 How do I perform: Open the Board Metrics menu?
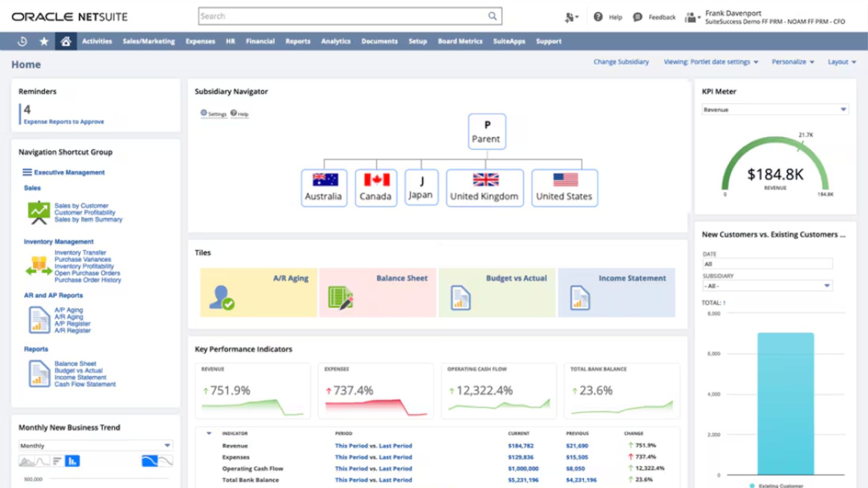(460, 42)
